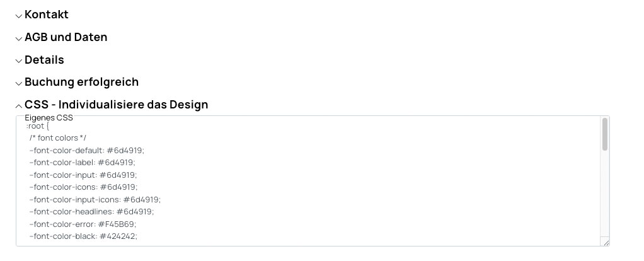The image size is (644, 261).
Task: Click the CSS textarea scrollbar thumb
Action: (x=605, y=134)
